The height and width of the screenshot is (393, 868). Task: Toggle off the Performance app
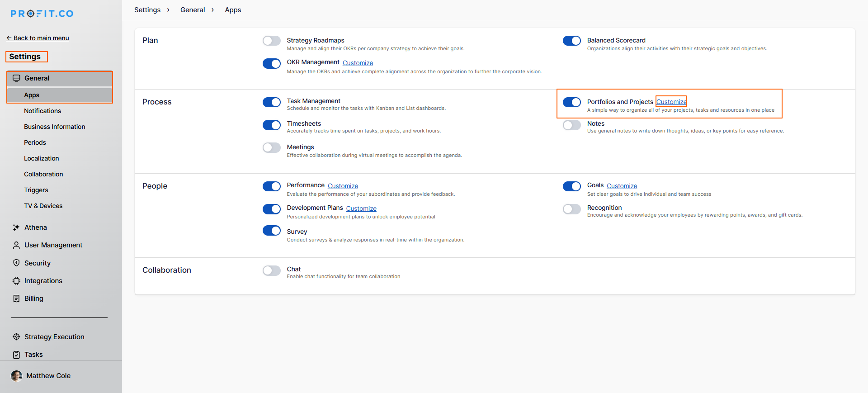[x=272, y=186]
